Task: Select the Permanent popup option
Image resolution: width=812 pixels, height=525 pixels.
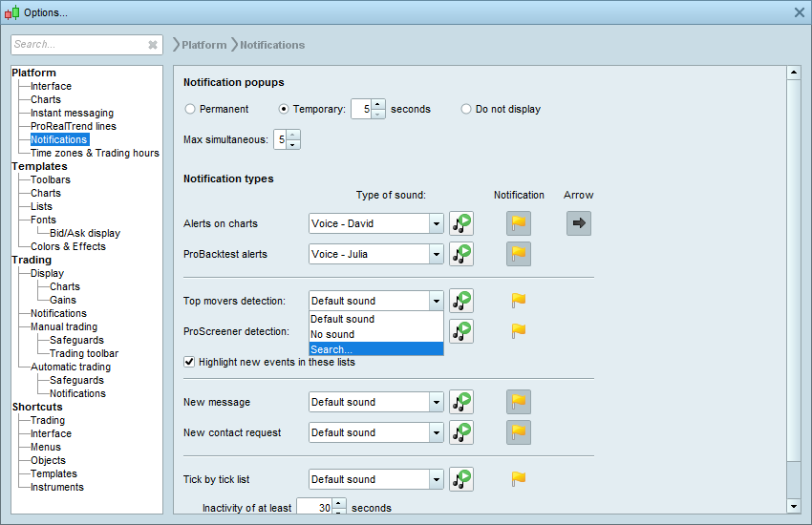Action: coord(190,109)
